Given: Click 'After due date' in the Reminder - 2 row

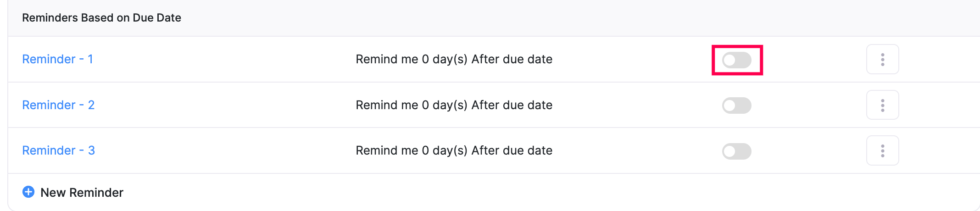Looking at the screenshot, I should click(512, 105).
